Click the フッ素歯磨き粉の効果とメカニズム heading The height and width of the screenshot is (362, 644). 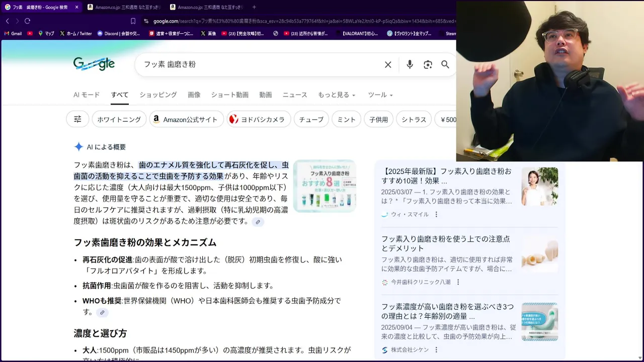pos(145,242)
